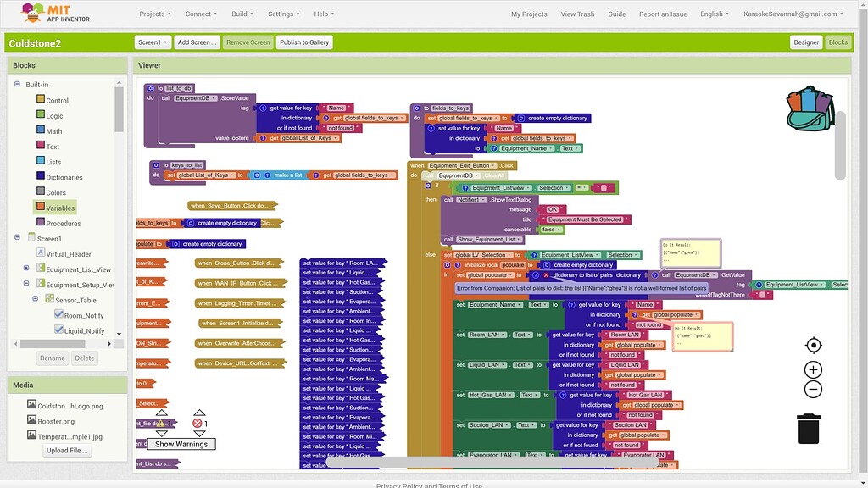Image resolution: width=868 pixels, height=488 pixels.
Task: Switch to Designer view
Action: click(x=805, y=42)
